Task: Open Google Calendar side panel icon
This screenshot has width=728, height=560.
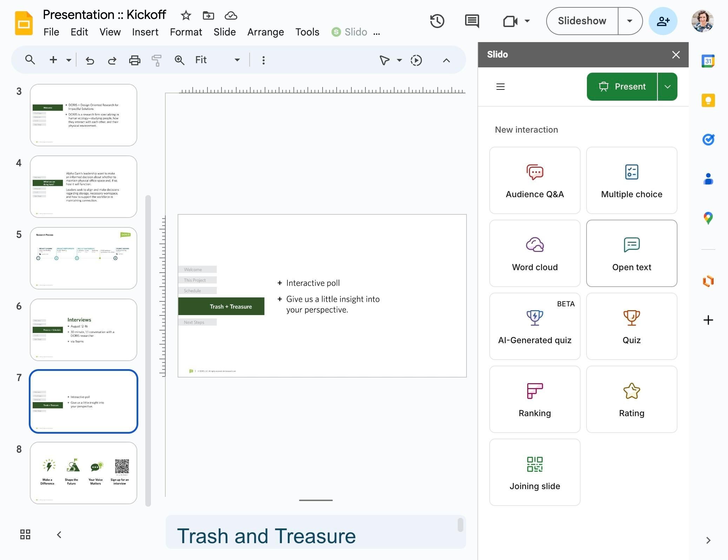Action: (x=708, y=61)
